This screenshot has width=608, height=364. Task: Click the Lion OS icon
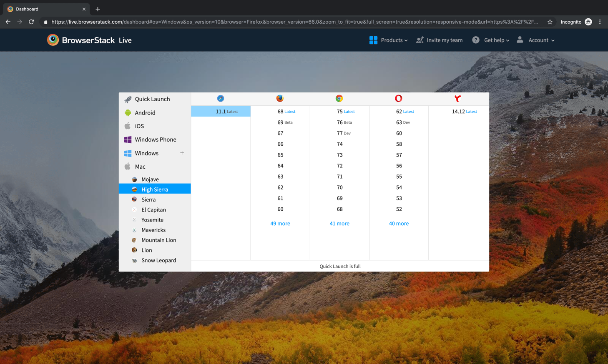pos(134,250)
